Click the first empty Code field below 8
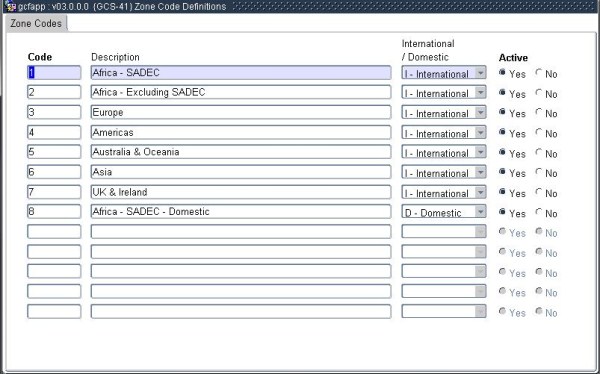The width and height of the screenshot is (600, 374). click(x=54, y=232)
